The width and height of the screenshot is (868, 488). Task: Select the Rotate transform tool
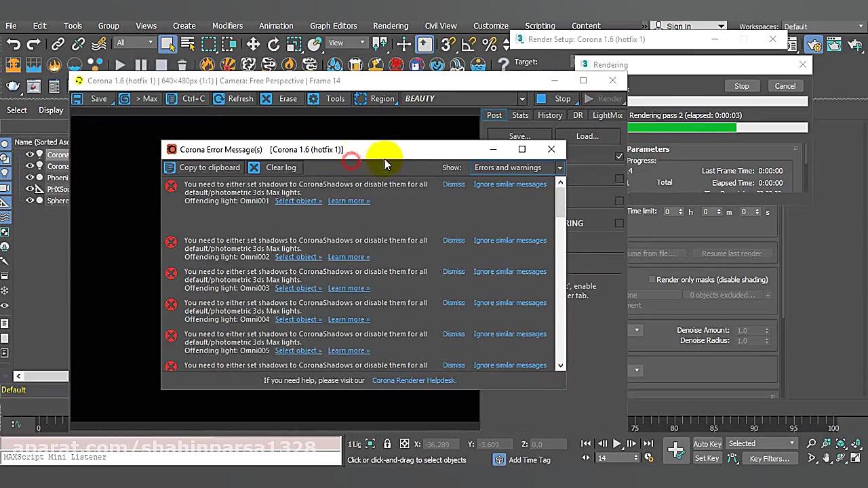tap(273, 44)
